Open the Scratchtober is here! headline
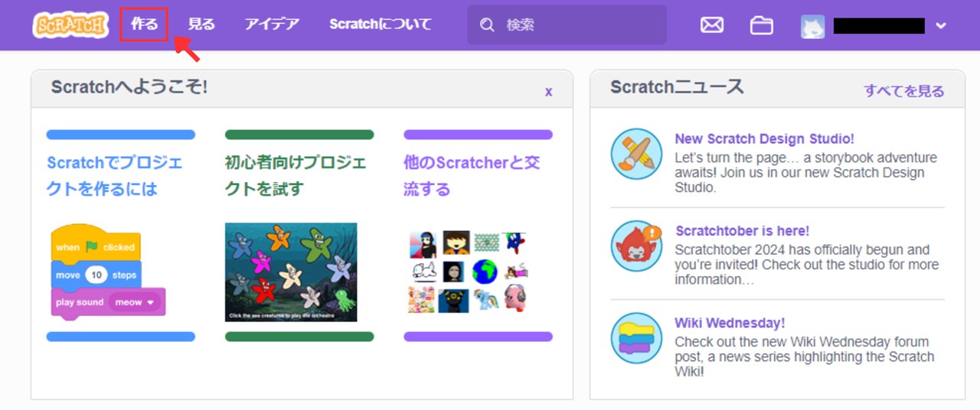980x410 pixels. [x=742, y=230]
